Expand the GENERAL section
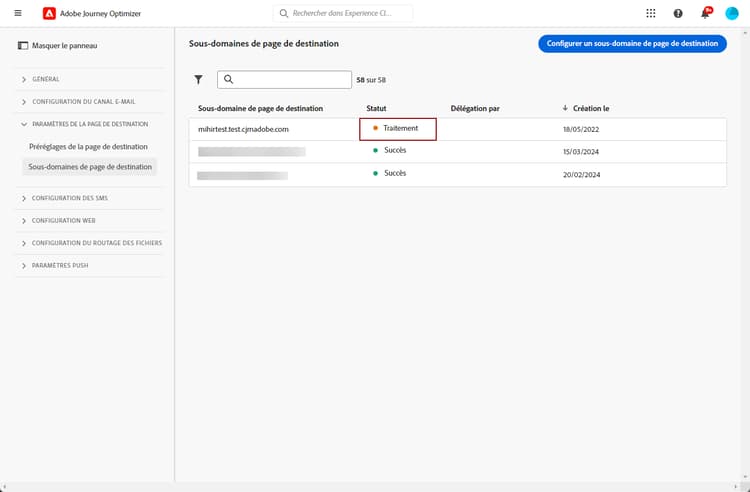750x492 pixels. (46, 79)
